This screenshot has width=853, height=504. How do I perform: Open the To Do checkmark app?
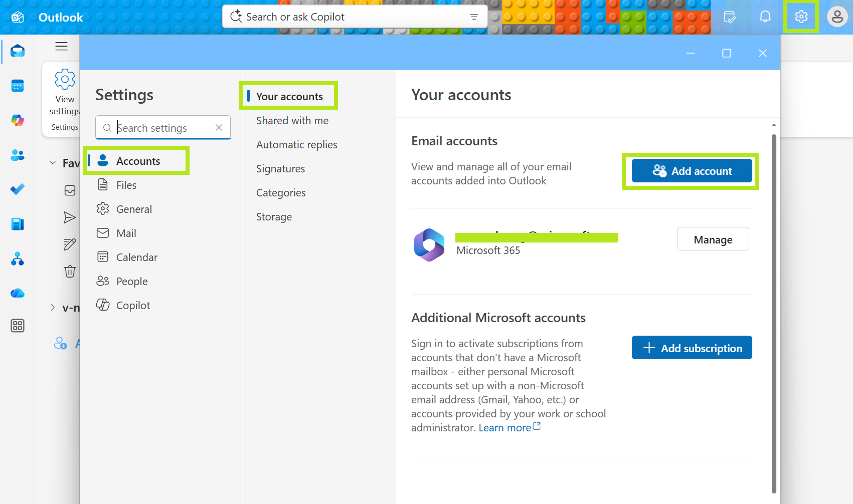tap(18, 189)
